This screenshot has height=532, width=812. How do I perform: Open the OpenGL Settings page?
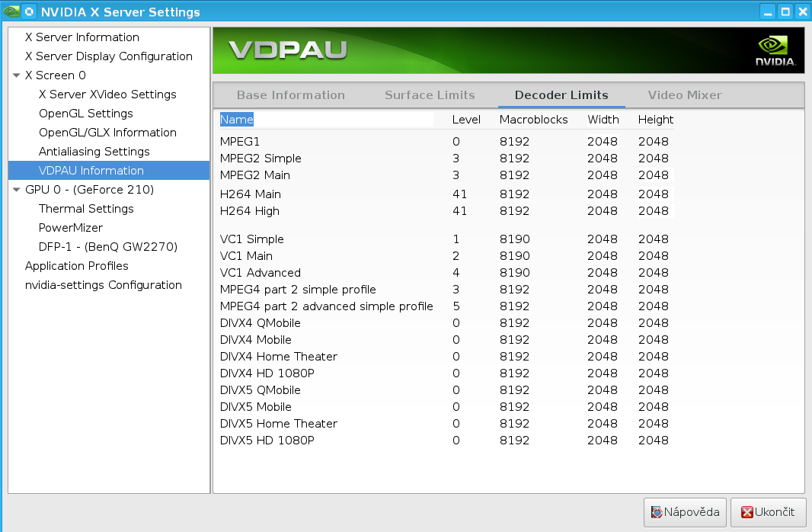click(x=86, y=114)
